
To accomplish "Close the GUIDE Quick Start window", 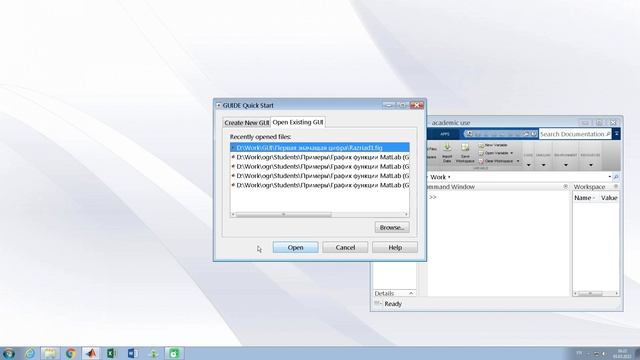I will pos(417,105).
